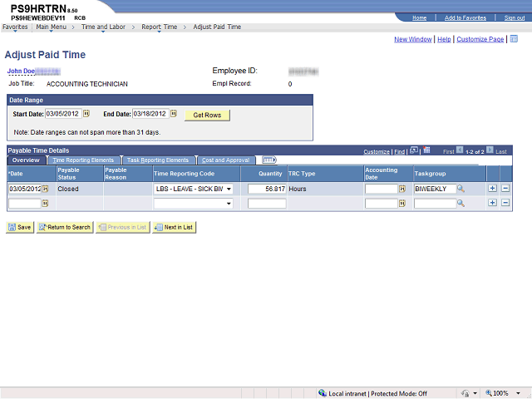This screenshot has height=399, width=532.
Task: Open the 100% zoom level dropdown
Action: point(505,393)
